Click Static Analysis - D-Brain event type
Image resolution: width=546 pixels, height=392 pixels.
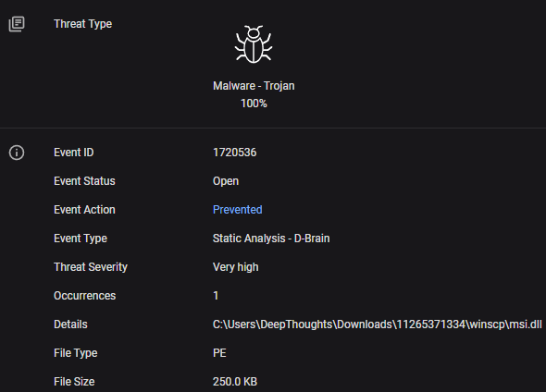pos(271,239)
